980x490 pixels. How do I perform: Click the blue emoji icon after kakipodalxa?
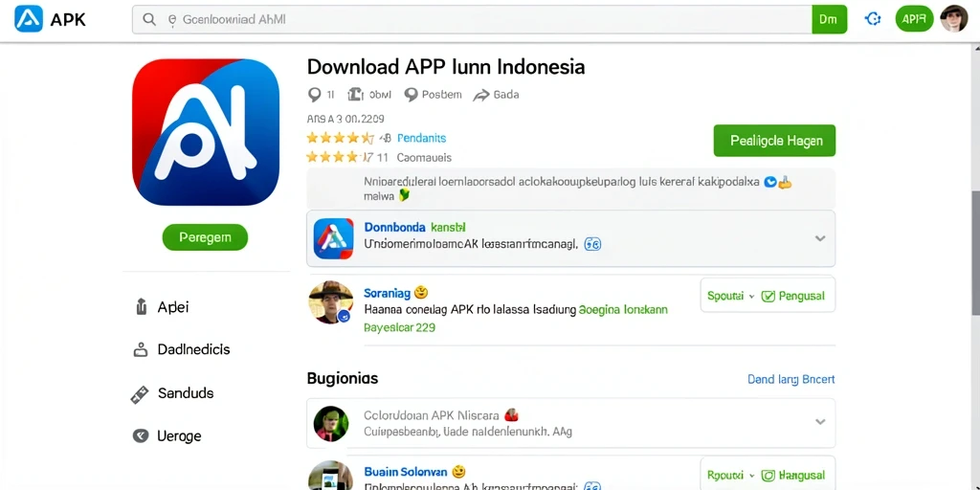(x=770, y=182)
